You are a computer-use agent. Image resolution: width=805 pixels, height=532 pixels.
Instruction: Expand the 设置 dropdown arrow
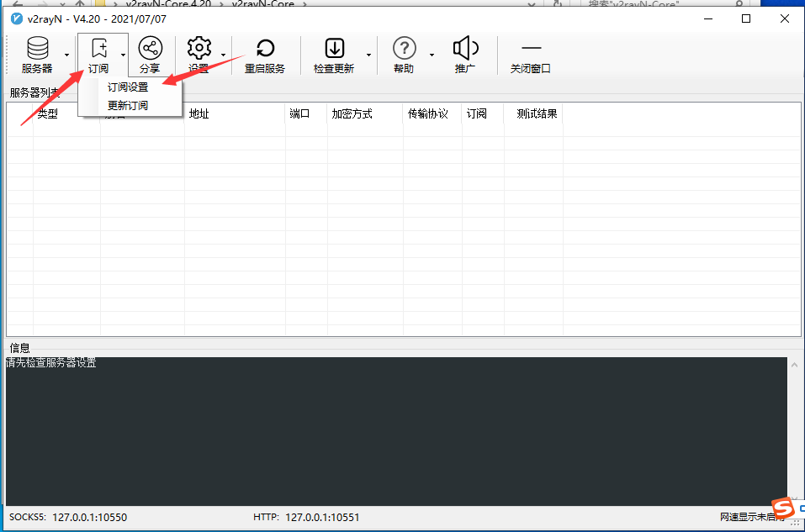(223, 55)
